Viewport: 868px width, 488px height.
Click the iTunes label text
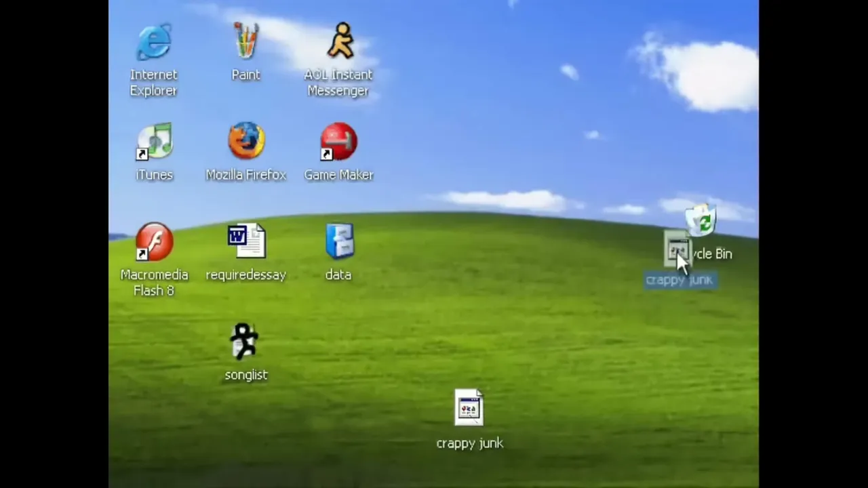[155, 175]
